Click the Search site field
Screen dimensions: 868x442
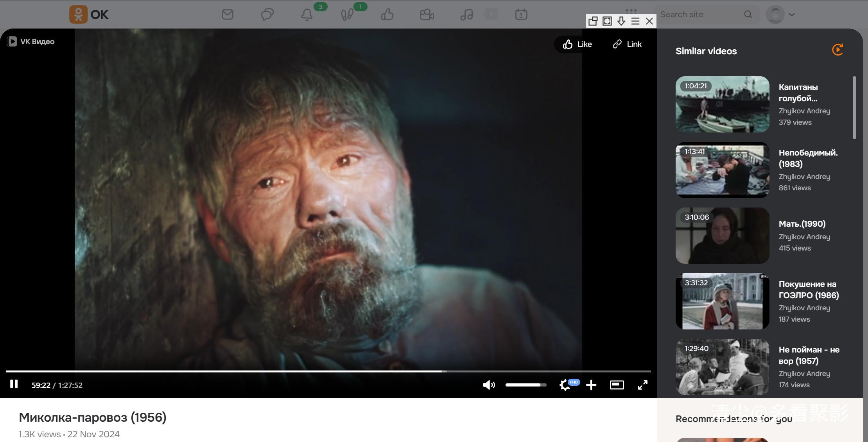tap(700, 14)
